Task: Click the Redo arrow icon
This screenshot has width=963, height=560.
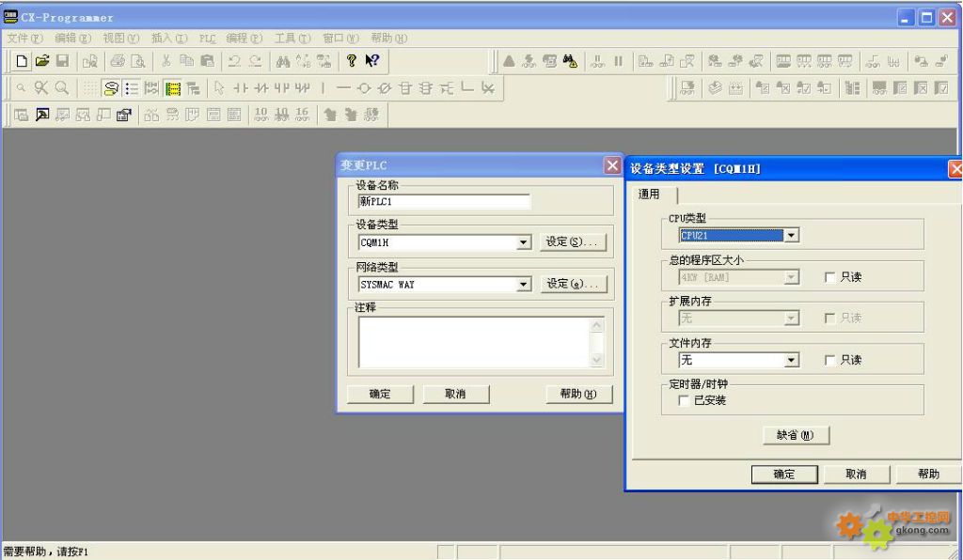Action: [x=256, y=61]
